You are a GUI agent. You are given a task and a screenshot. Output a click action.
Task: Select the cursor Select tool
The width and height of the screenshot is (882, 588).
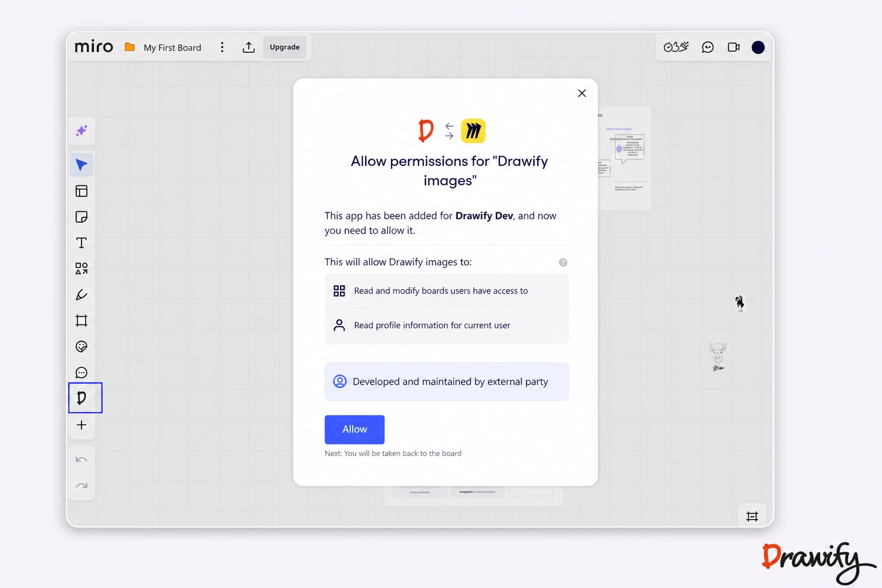pos(82,165)
